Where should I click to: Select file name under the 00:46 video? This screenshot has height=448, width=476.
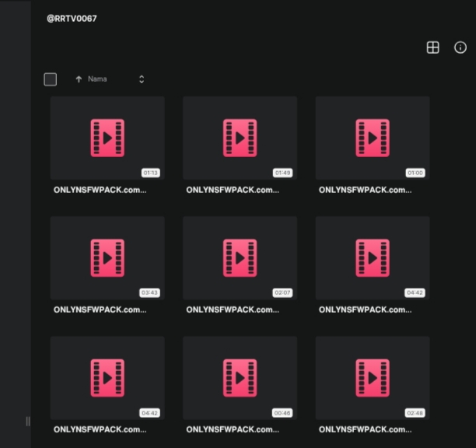pos(233,429)
